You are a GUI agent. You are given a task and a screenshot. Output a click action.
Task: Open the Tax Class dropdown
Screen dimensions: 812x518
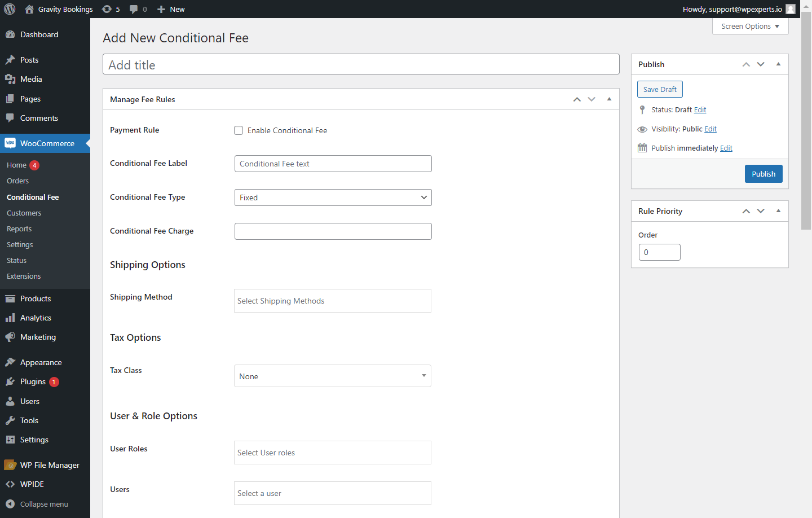tap(333, 376)
